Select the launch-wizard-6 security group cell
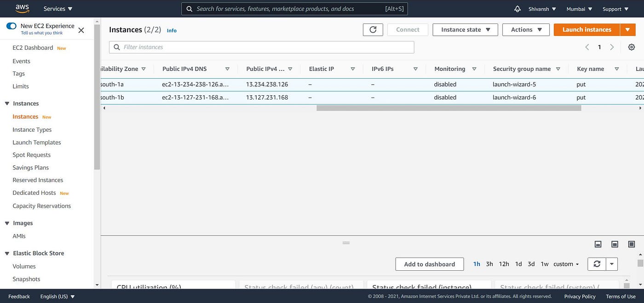The width and height of the screenshot is (644, 303). [x=514, y=98]
